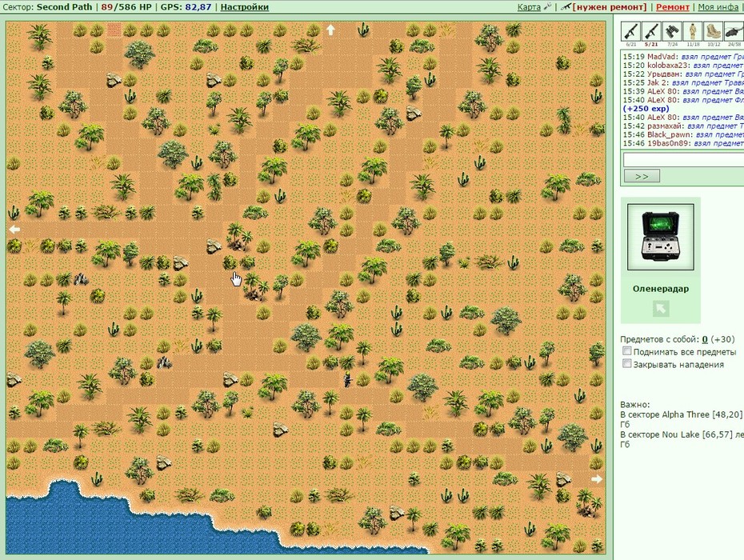
Task: Enable Поднимать все предметы checkbox
Action: click(627, 351)
